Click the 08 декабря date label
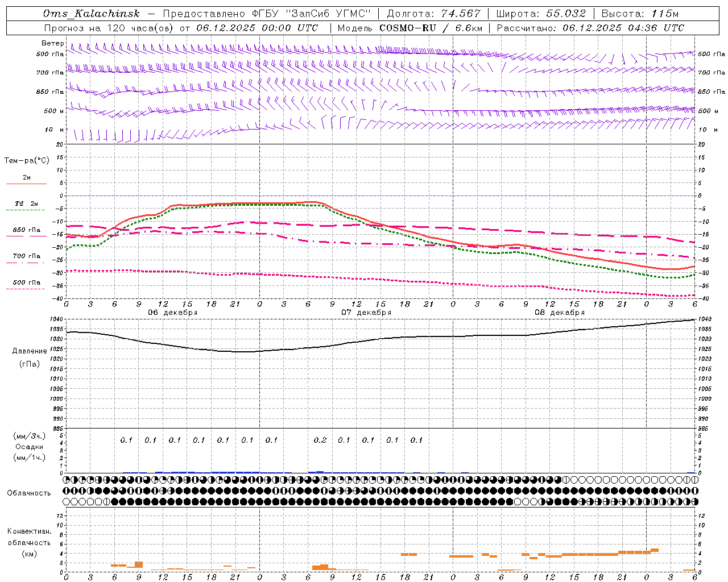Viewport: 728px width, 582px height. click(560, 313)
